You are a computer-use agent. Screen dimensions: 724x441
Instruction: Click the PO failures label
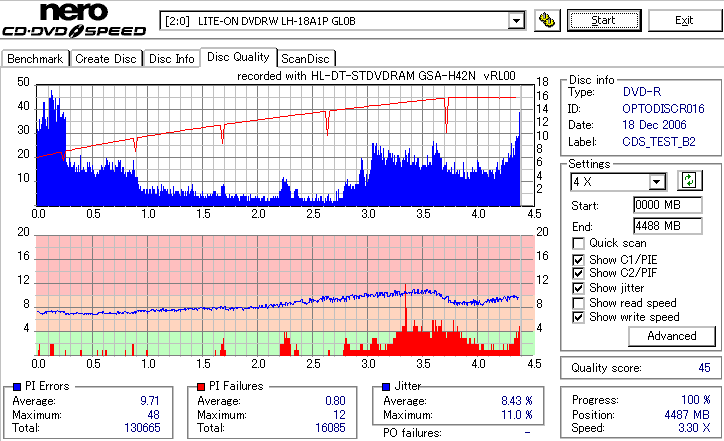coord(412,433)
